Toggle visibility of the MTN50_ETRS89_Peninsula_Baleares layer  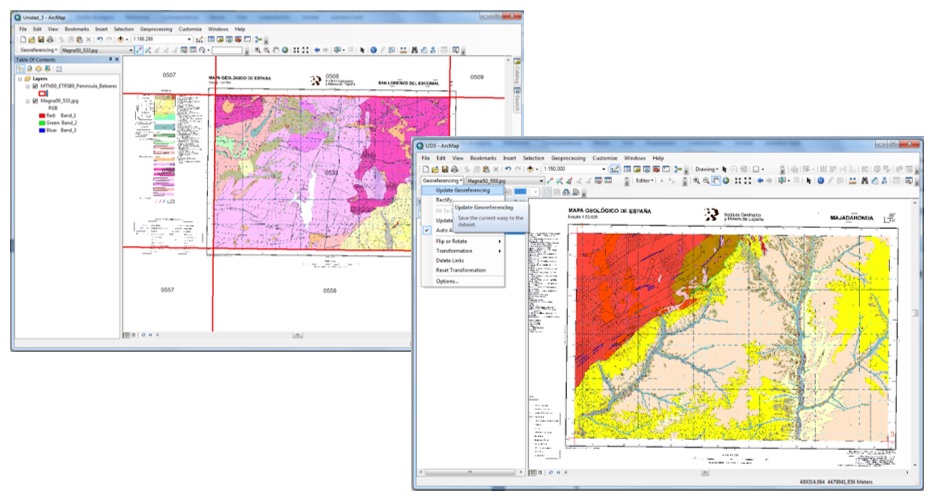coord(36,86)
